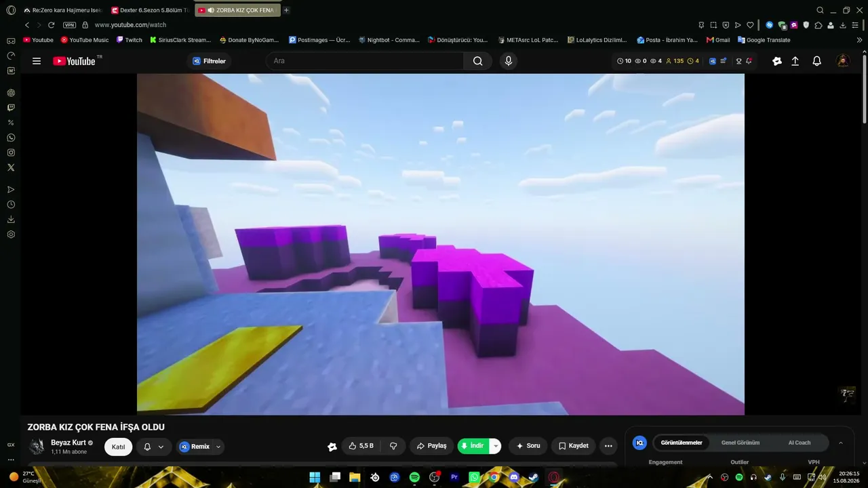Open Opera sidebar history clock
868x488 pixels.
[x=11, y=205]
